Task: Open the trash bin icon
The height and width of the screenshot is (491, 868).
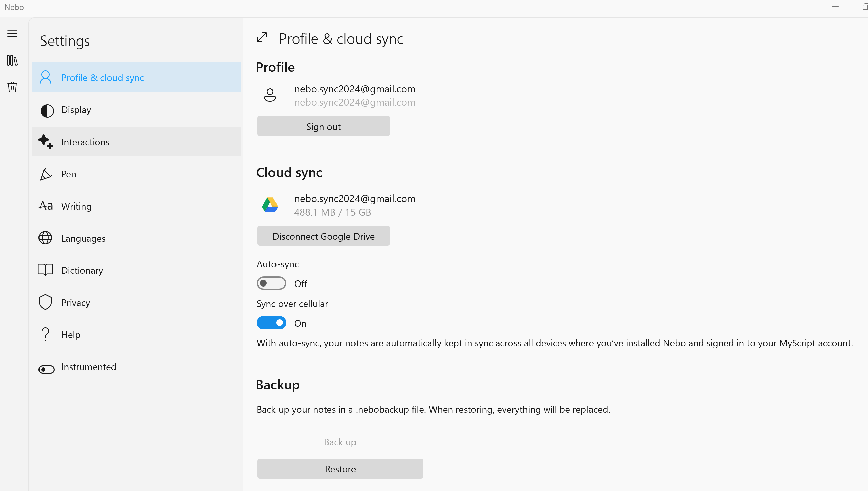Action: [x=12, y=87]
